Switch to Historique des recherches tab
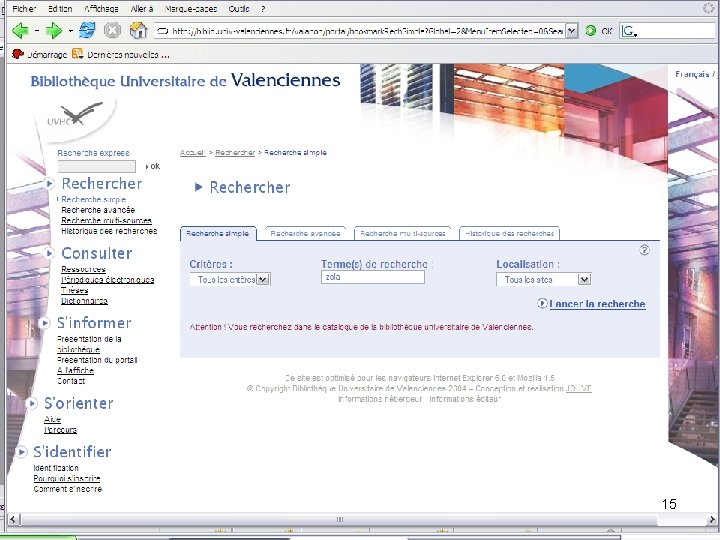 tap(509, 233)
